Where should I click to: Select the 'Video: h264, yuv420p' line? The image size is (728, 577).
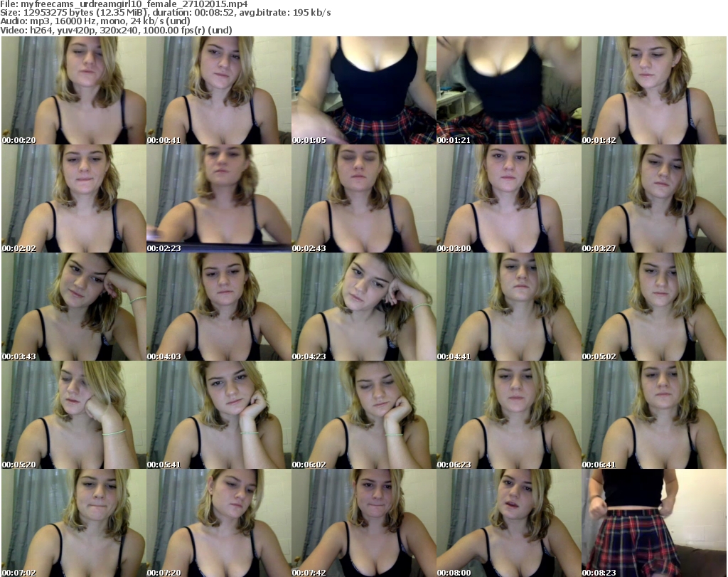(116, 30)
